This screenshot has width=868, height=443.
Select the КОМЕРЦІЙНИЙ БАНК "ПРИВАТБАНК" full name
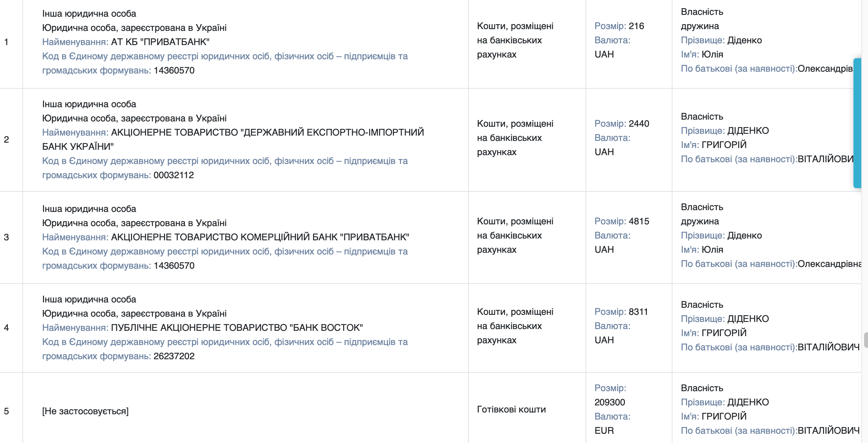pos(260,237)
